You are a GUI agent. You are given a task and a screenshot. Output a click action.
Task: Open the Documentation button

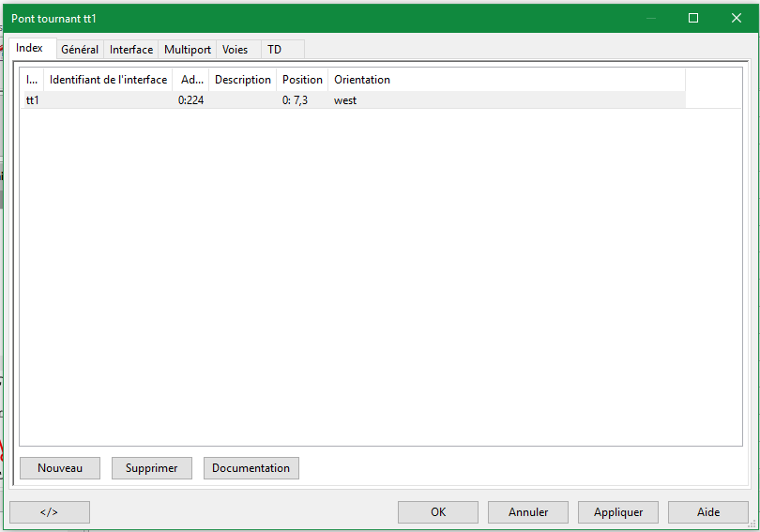pos(251,468)
